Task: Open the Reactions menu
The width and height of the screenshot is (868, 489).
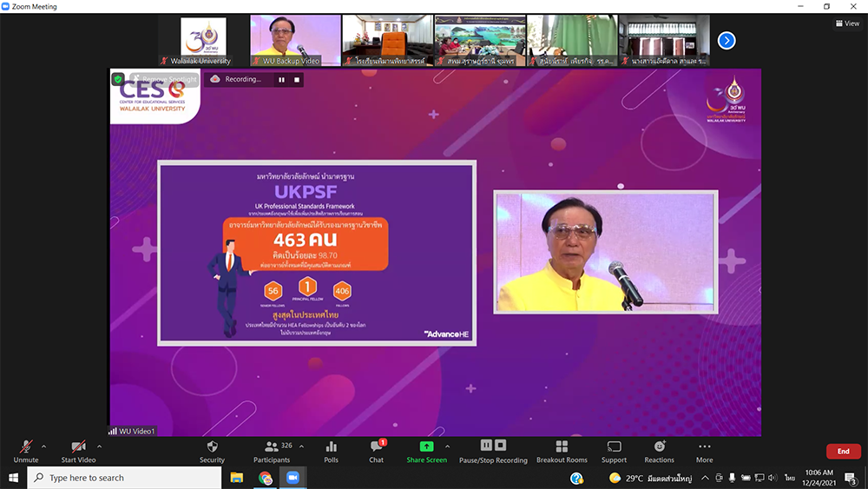Action: click(x=659, y=446)
